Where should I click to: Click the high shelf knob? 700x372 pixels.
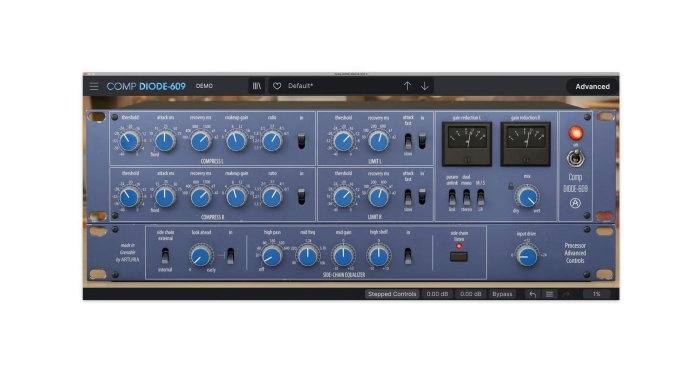coord(379,256)
